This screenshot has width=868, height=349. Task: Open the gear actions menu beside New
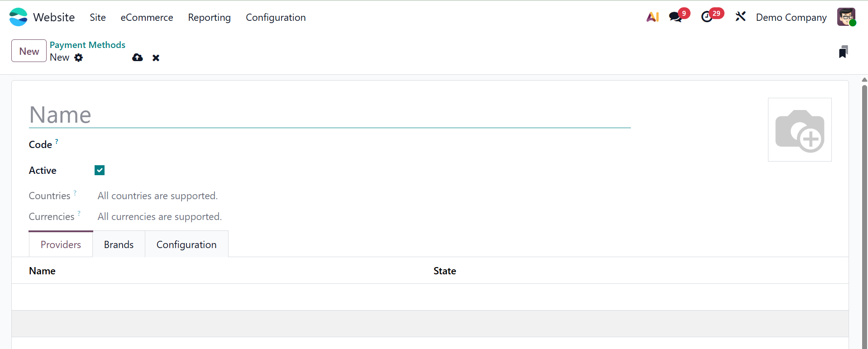click(79, 57)
